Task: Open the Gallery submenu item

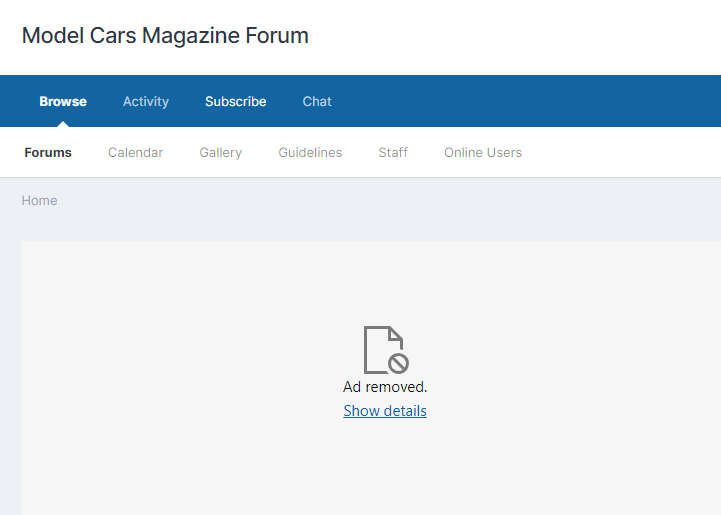Action: tap(220, 153)
